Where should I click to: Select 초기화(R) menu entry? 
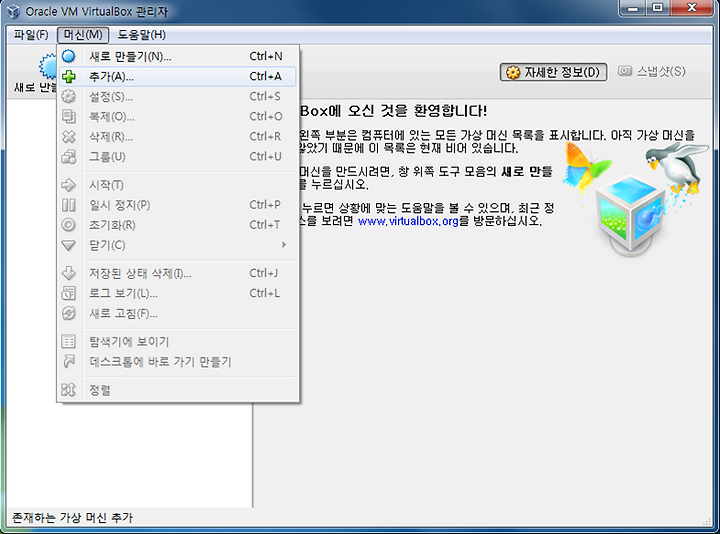tap(177, 225)
